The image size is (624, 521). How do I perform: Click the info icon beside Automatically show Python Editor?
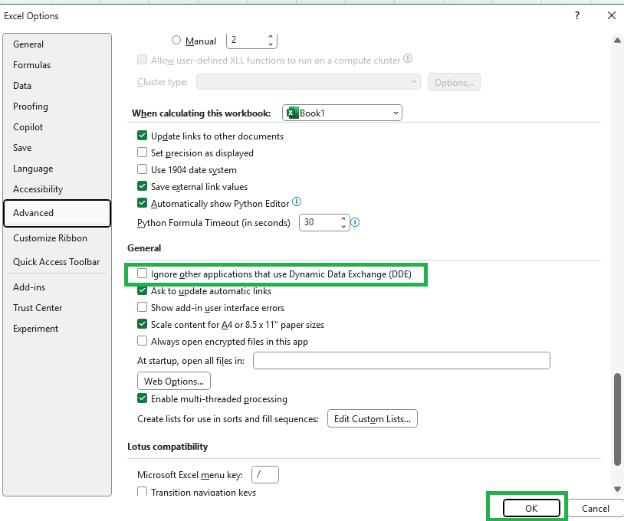point(296,202)
